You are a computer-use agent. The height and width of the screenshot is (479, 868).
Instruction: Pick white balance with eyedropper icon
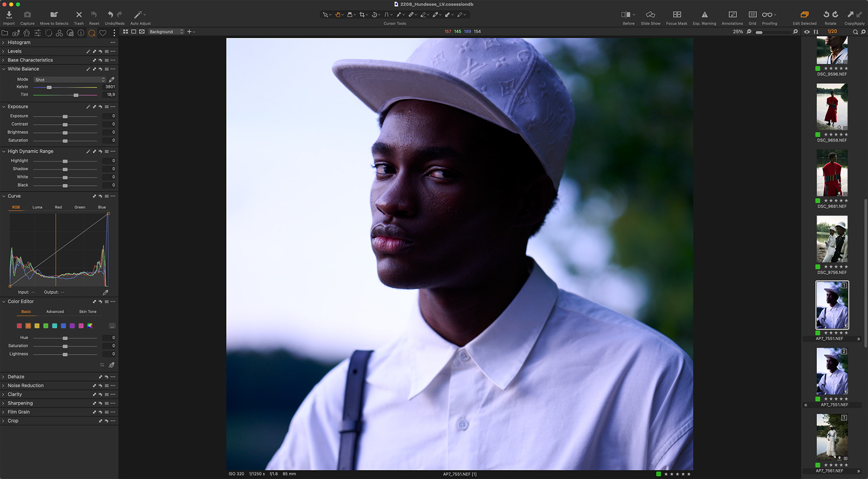112,80
